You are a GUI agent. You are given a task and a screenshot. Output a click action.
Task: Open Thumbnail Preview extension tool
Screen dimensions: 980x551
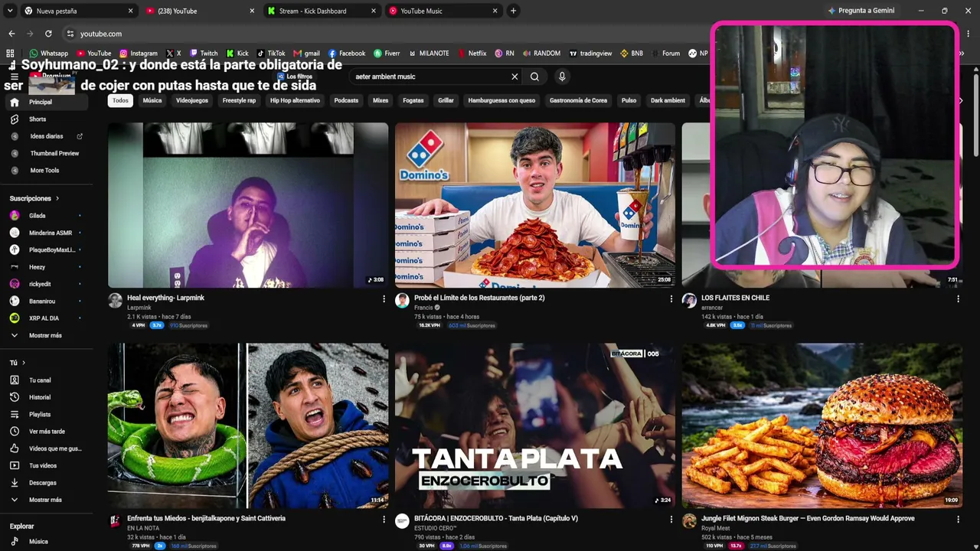(x=54, y=153)
